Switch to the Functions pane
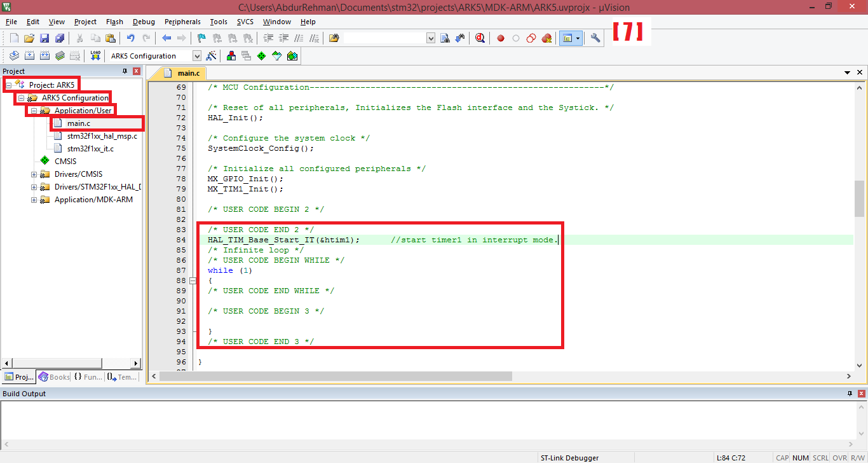The height and width of the screenshot is (463, 868). tap(88, 377)
